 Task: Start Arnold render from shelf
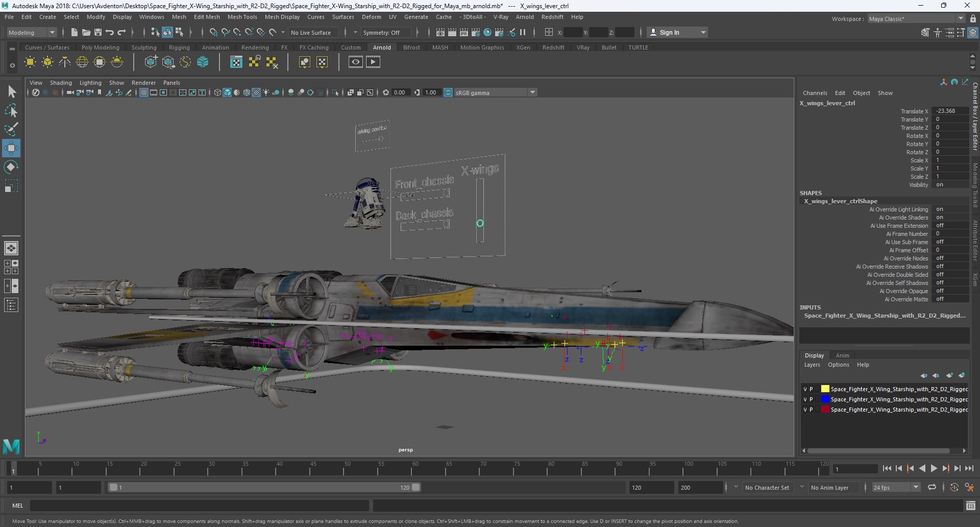[373, 62]
